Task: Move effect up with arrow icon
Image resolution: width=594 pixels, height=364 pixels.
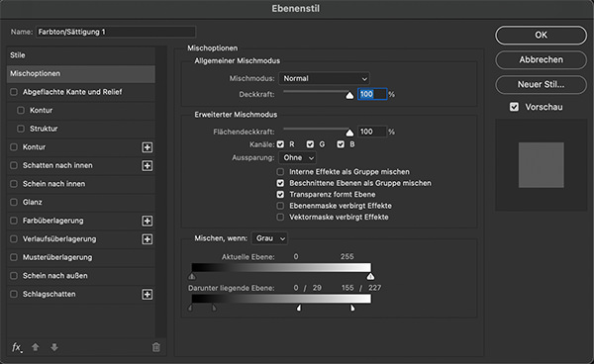Action: pos(36,347)
